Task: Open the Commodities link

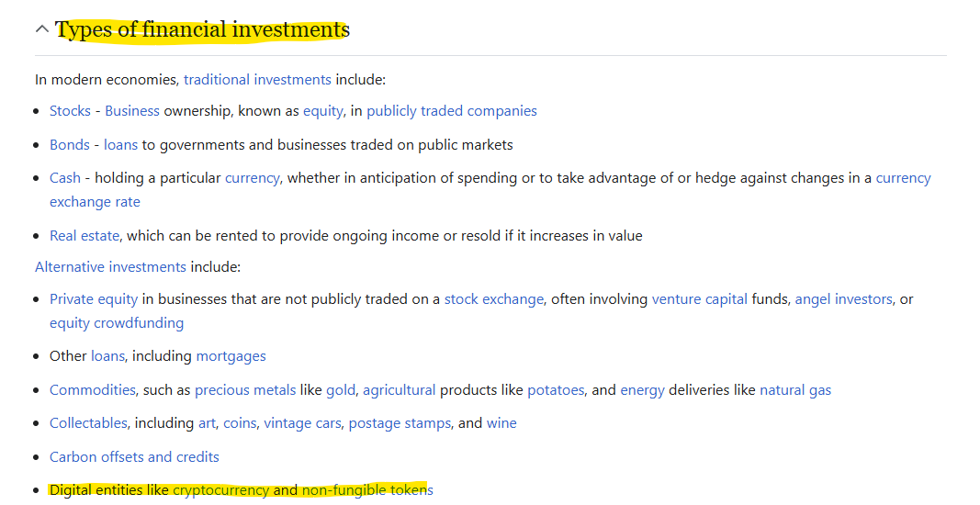Action: [x=93, y=389]
